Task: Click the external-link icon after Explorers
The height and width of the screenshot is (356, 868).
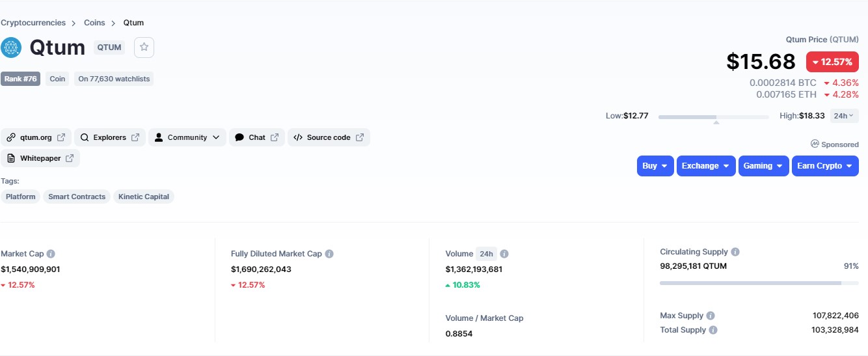Action: point(135,137)
